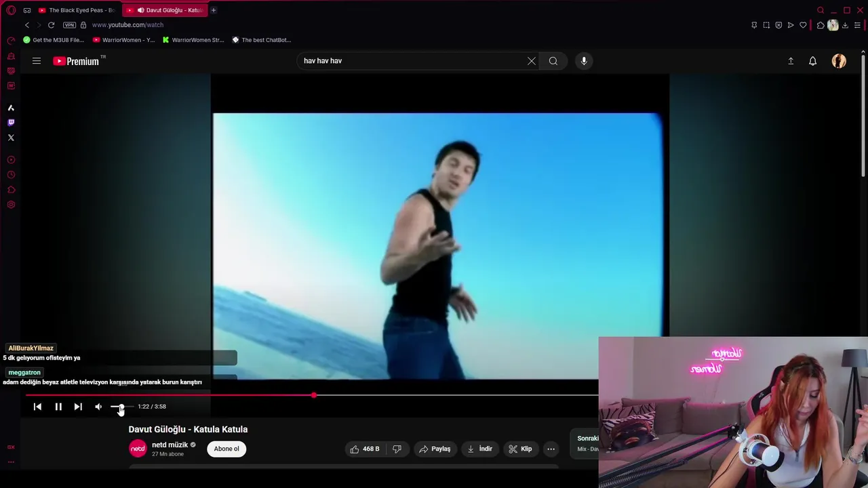Like the video 468 B button
Viewport: 868px width, 488px height.
pos(365,449)
